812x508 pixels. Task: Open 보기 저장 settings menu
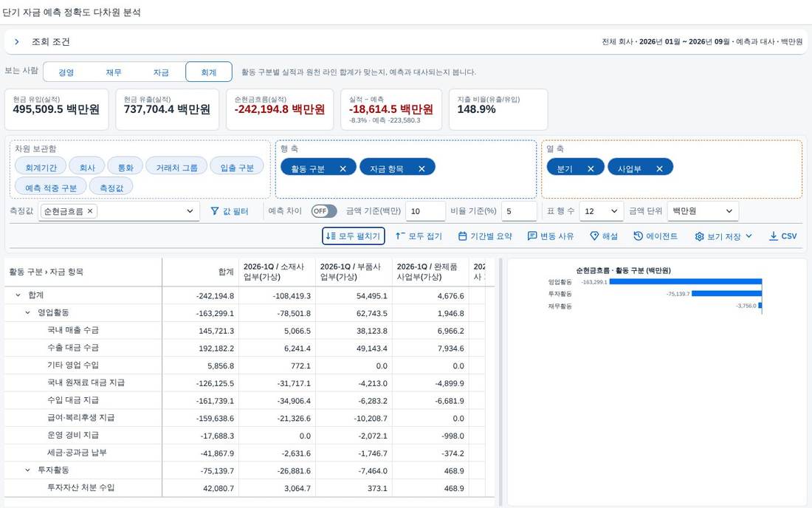click(723, 236)
